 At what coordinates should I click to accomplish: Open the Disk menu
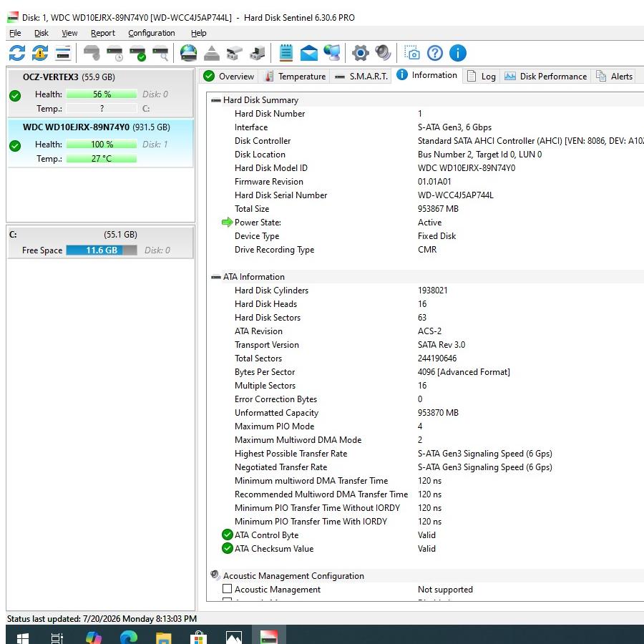[41, 33]
